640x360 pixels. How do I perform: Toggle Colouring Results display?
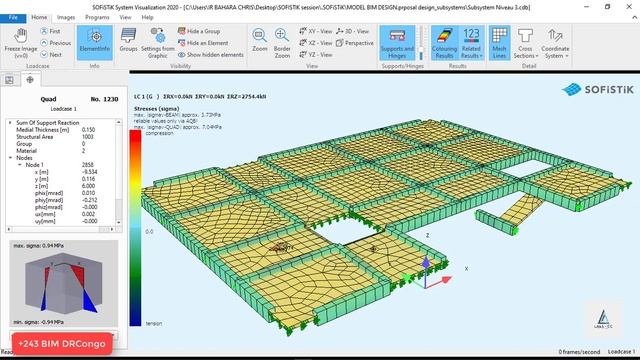444,42
